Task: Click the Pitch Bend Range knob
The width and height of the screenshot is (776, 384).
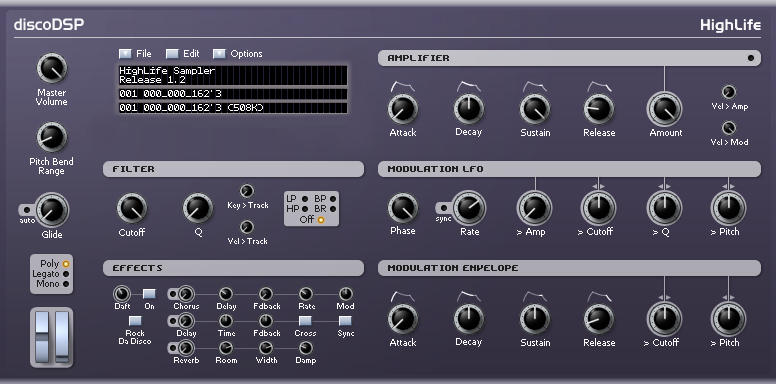Action: click(x=51, y=137)
